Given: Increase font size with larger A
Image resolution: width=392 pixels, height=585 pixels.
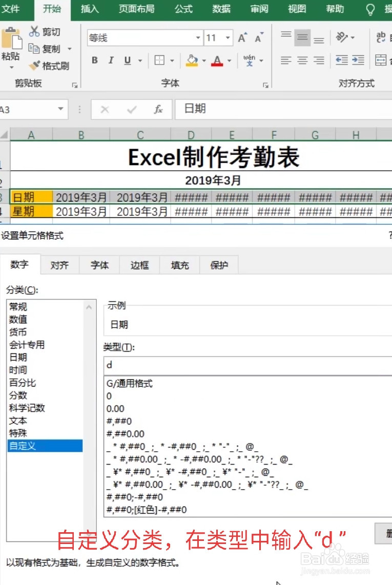Looking at the screenshot, I should pos(242,37).
